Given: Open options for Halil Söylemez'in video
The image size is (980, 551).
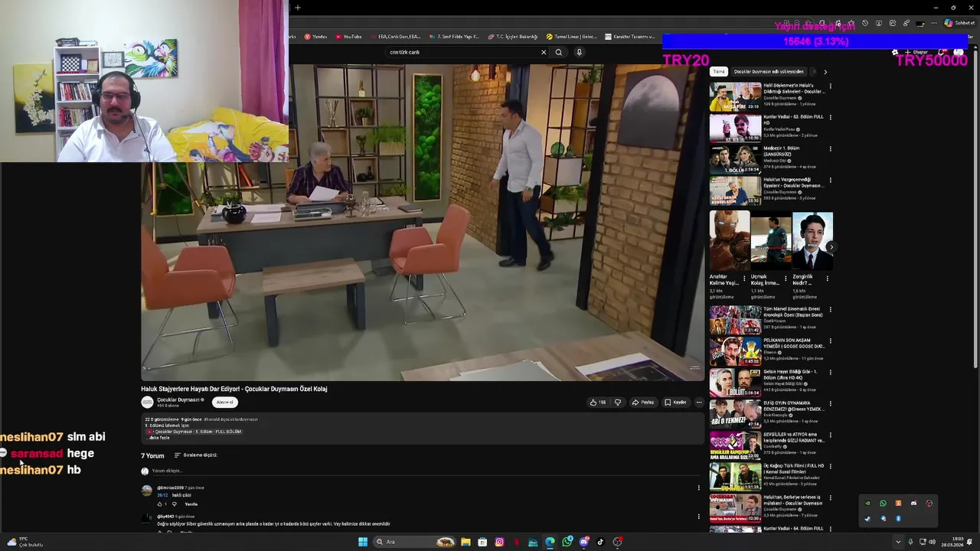Looking at the screenshot, I should point(831,86).
